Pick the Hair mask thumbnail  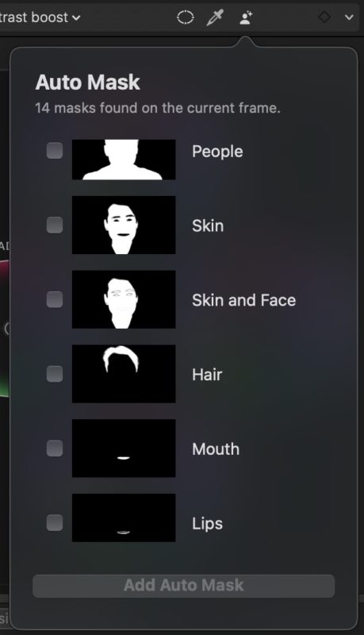click(x=124, y=374)
